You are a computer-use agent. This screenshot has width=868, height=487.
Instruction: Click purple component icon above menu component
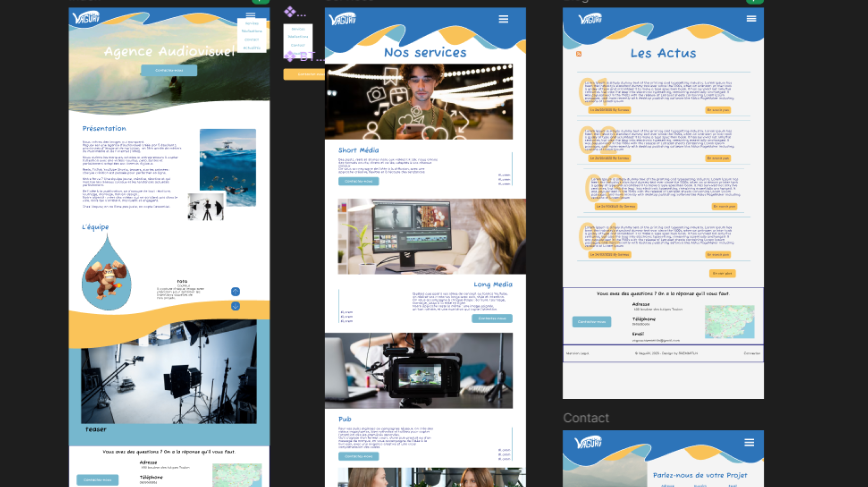[x=290, y=12]
